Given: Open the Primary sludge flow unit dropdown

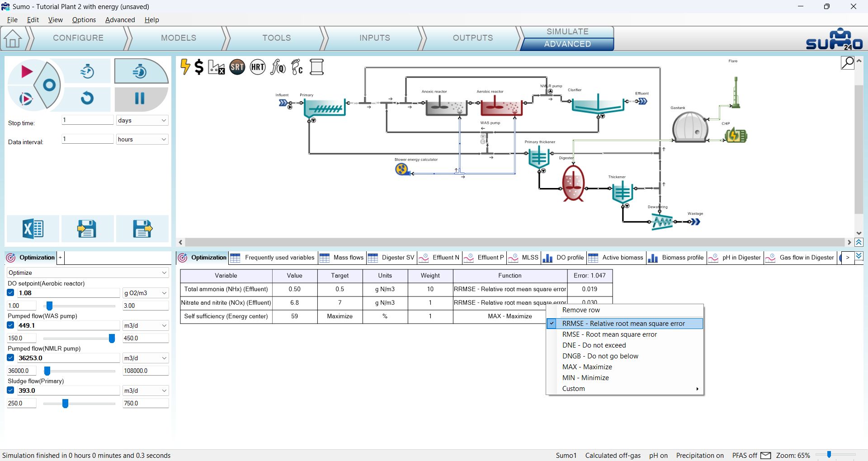Looking at the screenshot, I should click(x=146, y=390).
